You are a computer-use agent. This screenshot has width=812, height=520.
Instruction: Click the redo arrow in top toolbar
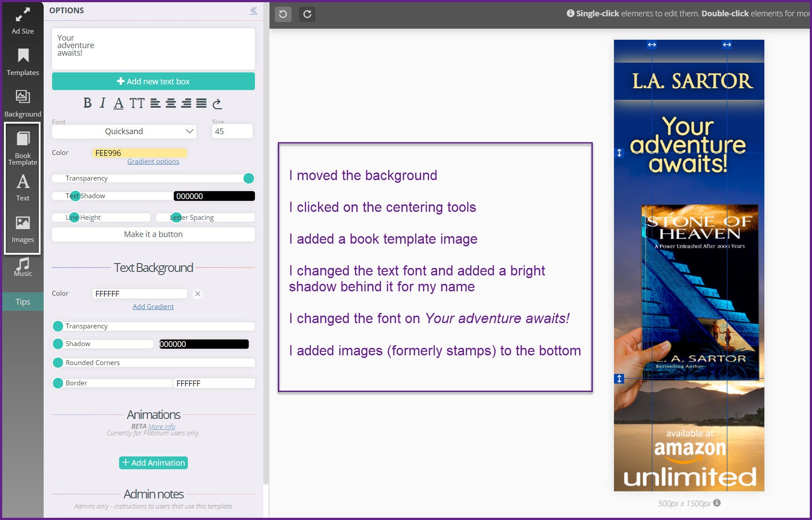[307, 14]
